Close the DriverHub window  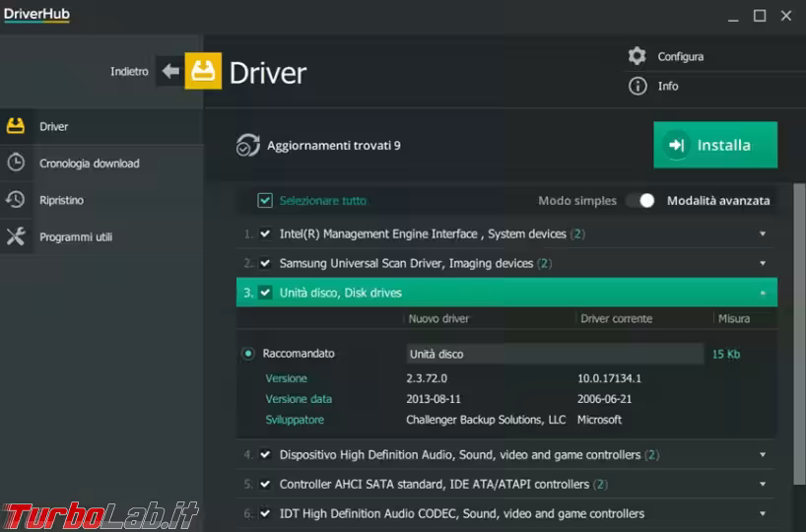click(x=786, y=16)
